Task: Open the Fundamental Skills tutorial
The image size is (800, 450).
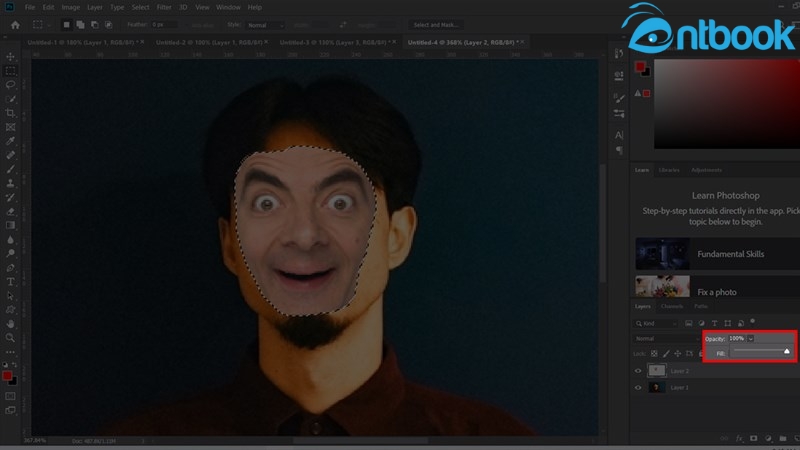Action: (717, 254)
